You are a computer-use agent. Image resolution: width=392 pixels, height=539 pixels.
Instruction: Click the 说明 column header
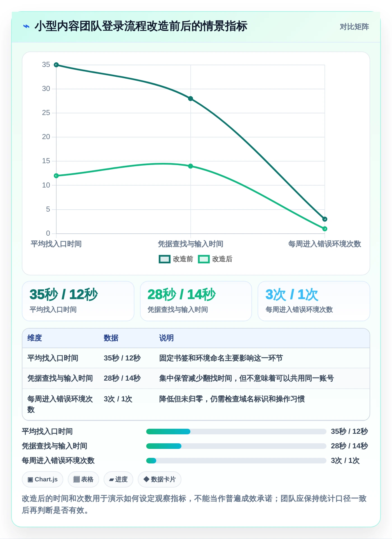click(x=167, y=338)
